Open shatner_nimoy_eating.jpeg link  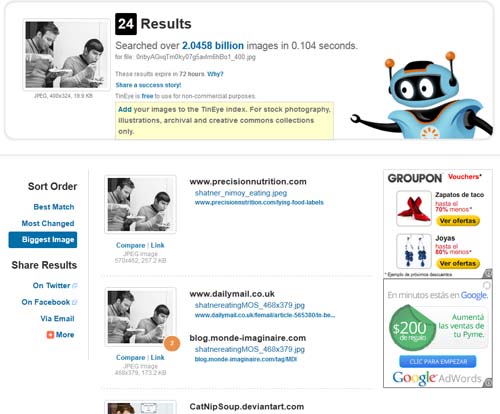coord(241,193)
